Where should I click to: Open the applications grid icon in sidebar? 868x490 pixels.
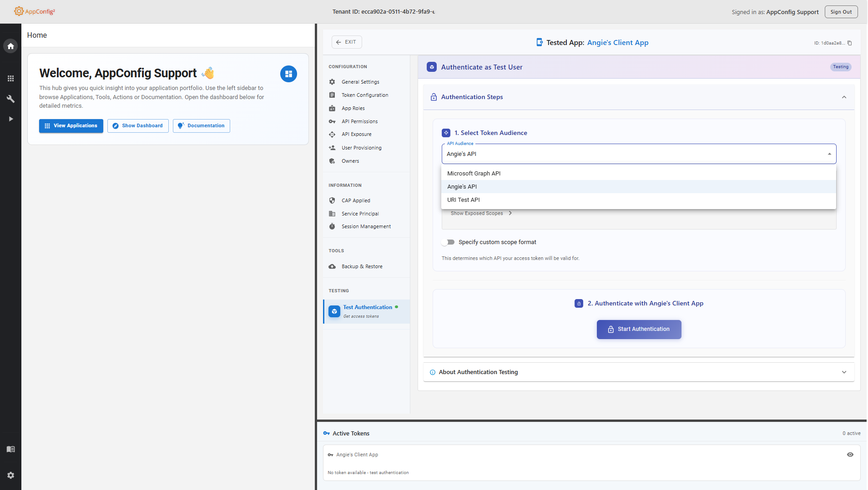pyautogui.click(x=10, y=79)
